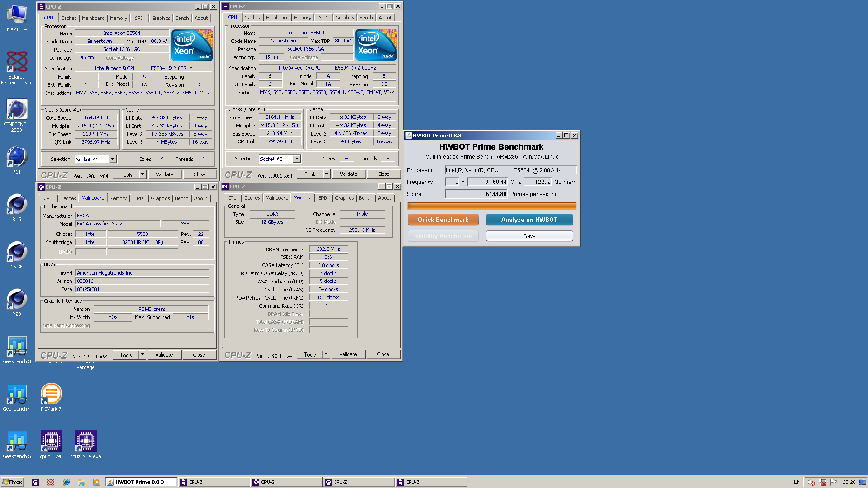
Task: Launch Cinebench R20 shortcut
Action: click(x=17, y=303)
